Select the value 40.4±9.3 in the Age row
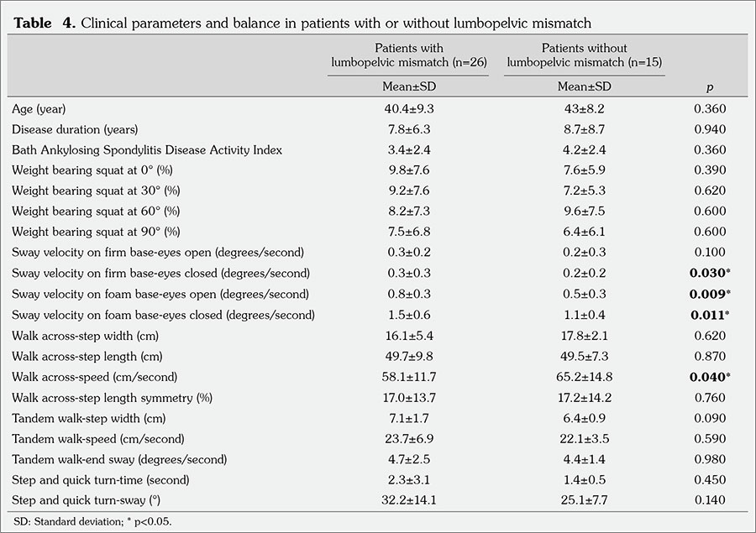Image resolution: width=756 pixels, height=533 pixels. point(409,109)
